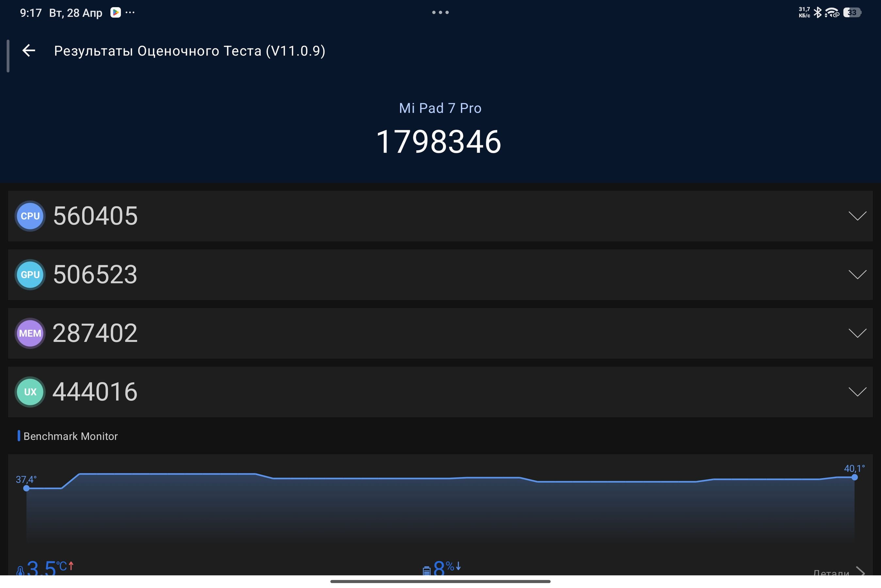Tap the battery icon near 8%
Image resolution: width=881 pixels, height=588 pixels.
[x=427, y=571]
